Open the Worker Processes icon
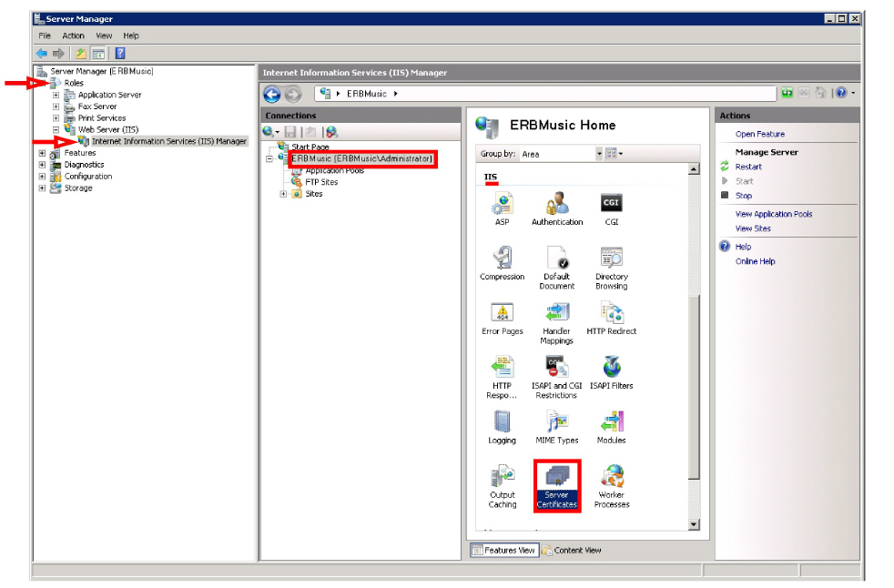The width and height of the screenshot is (894, 588). click(x=611, y=483)
